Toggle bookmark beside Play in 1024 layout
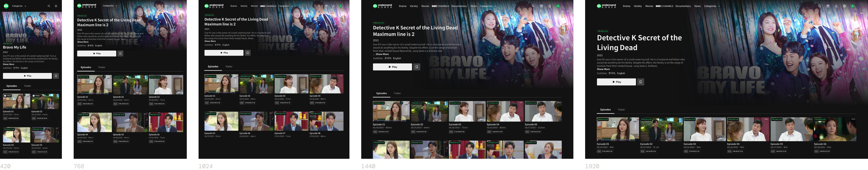The image size is (868, 170). [x=248, y=53]
